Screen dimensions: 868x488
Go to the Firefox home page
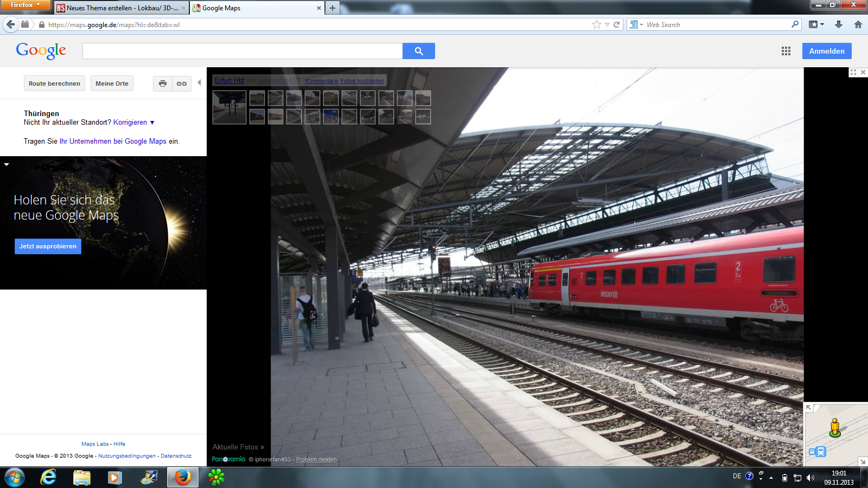pos(858,24)
